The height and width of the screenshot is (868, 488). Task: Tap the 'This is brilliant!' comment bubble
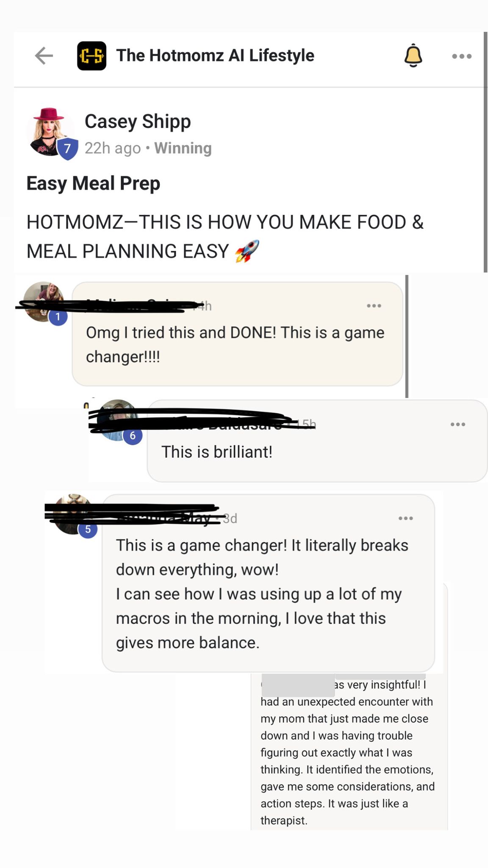(317, 441)
